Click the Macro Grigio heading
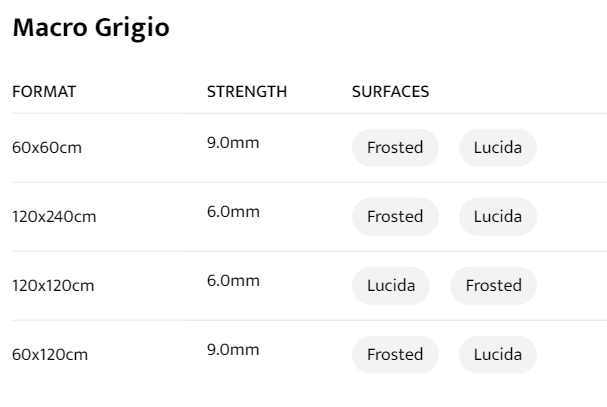 [90, 29]
